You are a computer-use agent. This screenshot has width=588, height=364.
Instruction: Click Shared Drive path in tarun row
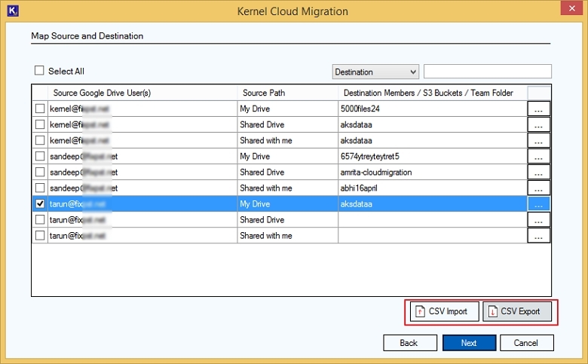point(288,219)
